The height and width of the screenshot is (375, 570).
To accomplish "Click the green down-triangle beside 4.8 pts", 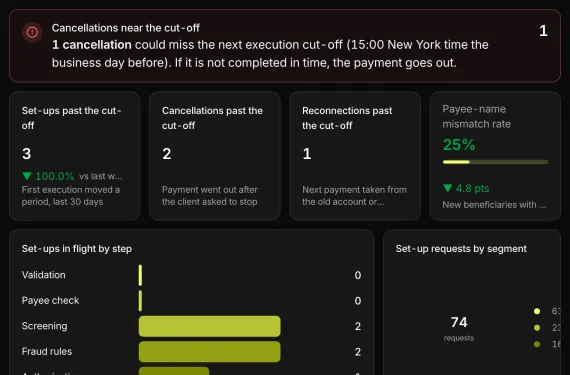I will 447,188.
